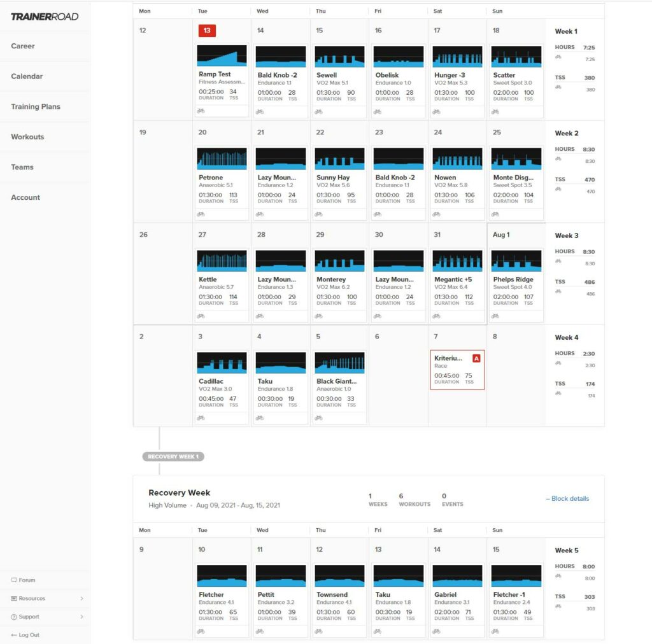Click the bike icon beside Week 2 TSS 470
Screen dimensions: 652x644
558,189
